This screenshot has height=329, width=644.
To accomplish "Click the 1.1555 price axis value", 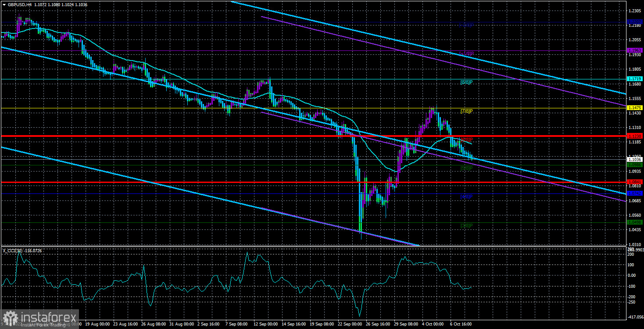I will [634, 99].
